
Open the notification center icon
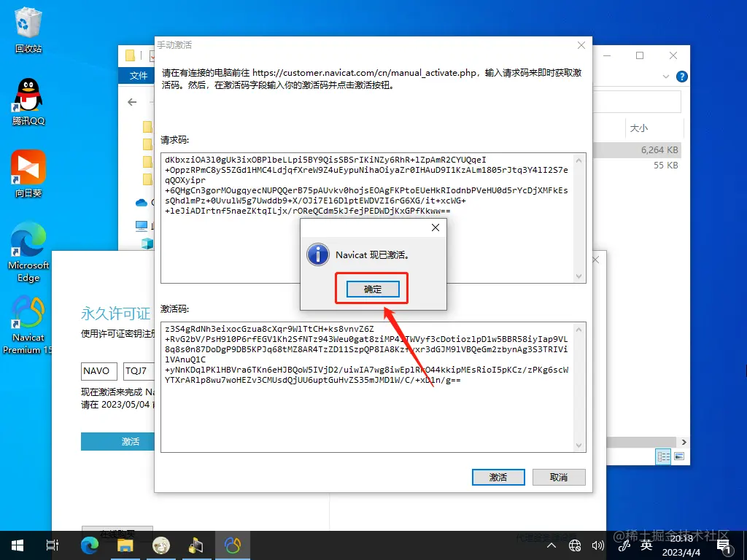724,547
